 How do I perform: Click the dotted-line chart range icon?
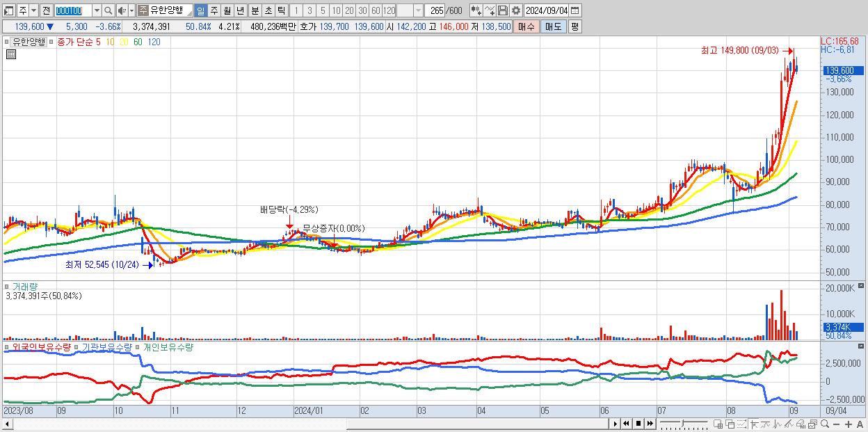point(741,424)
